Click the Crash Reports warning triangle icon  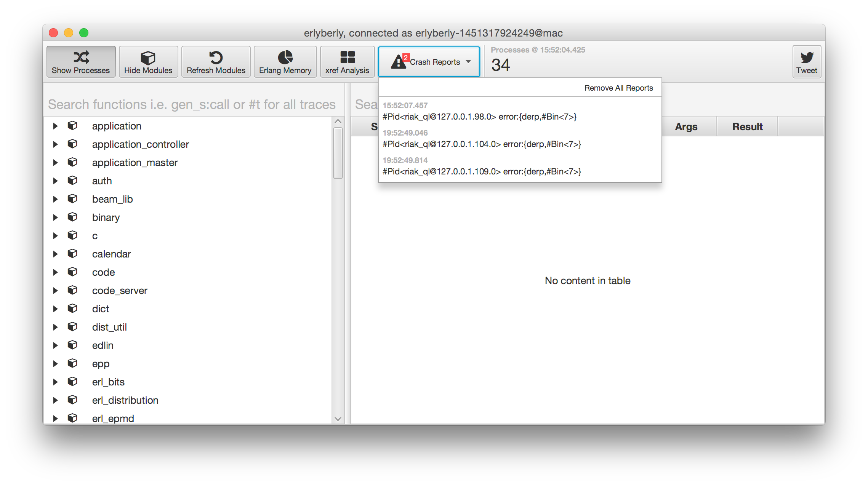click(x=399, y=62)
